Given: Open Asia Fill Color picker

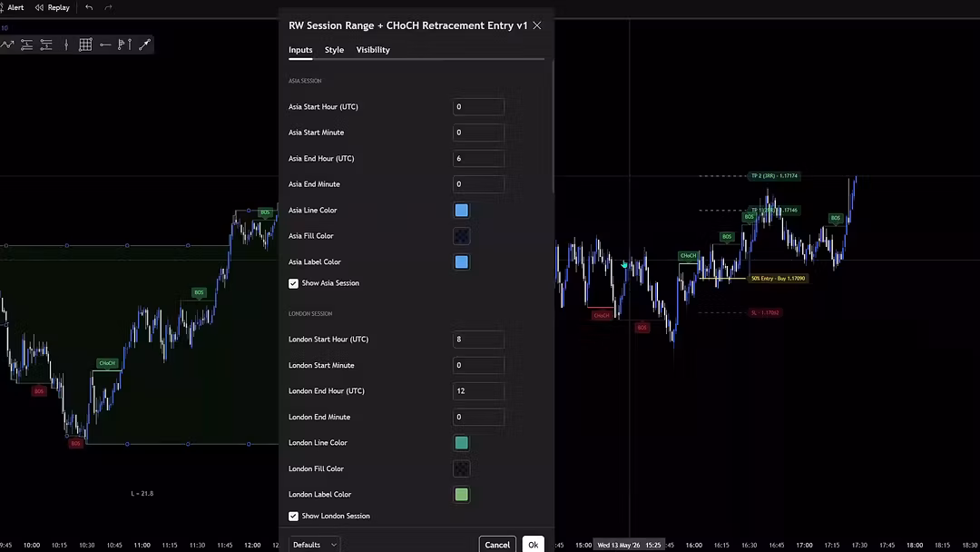Looking at the screenshot, I should (461, 236).
